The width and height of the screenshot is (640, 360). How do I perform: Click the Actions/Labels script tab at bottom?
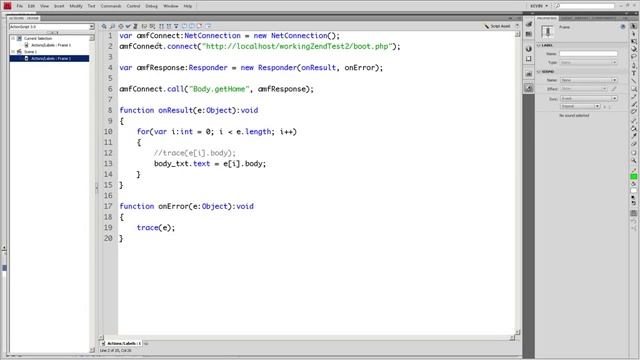click(x=121, y=344)
